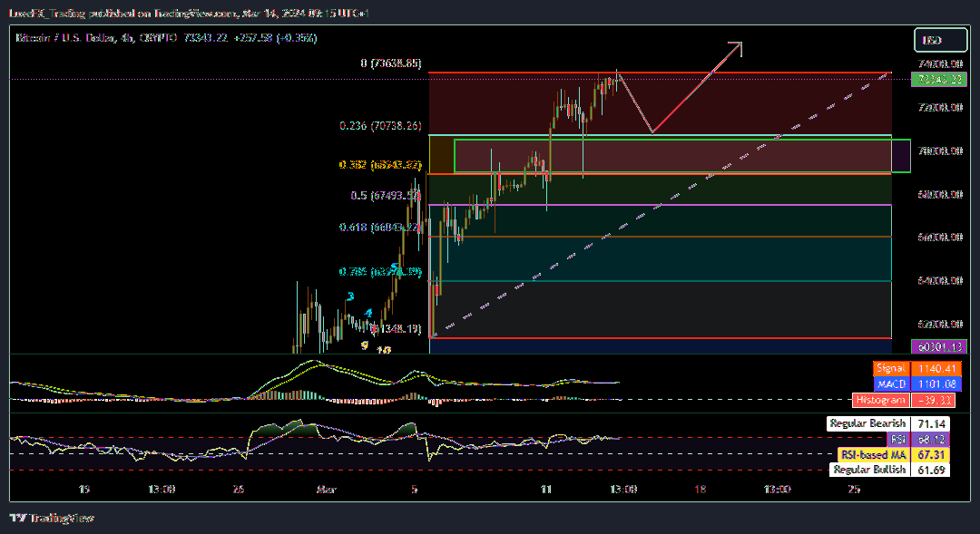Click the 64000.00 price axis label
Screen dimensions: 980x534
[x=940, y=280]
